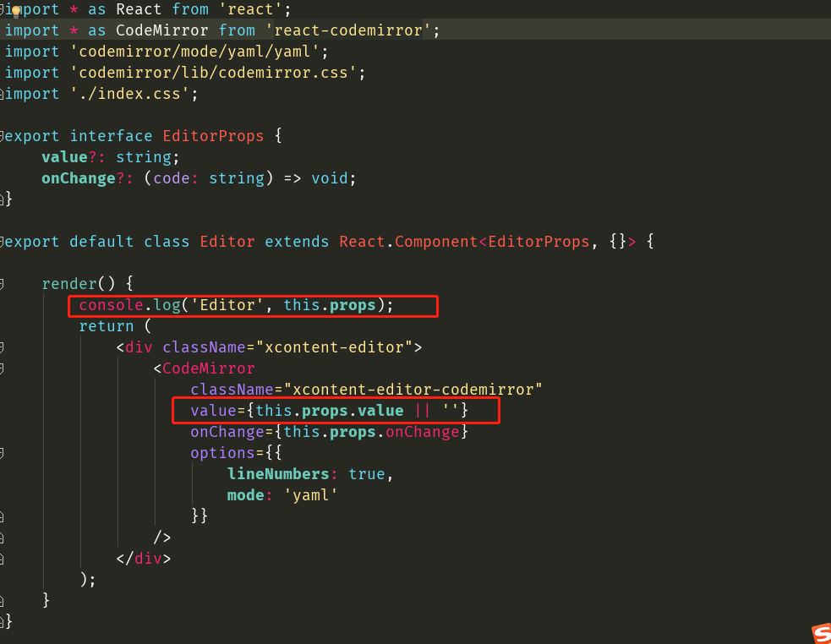The width and height of the screenshot is (831, 644).
Task: Collapse the render() method fold marker
Action: (2, 285)
